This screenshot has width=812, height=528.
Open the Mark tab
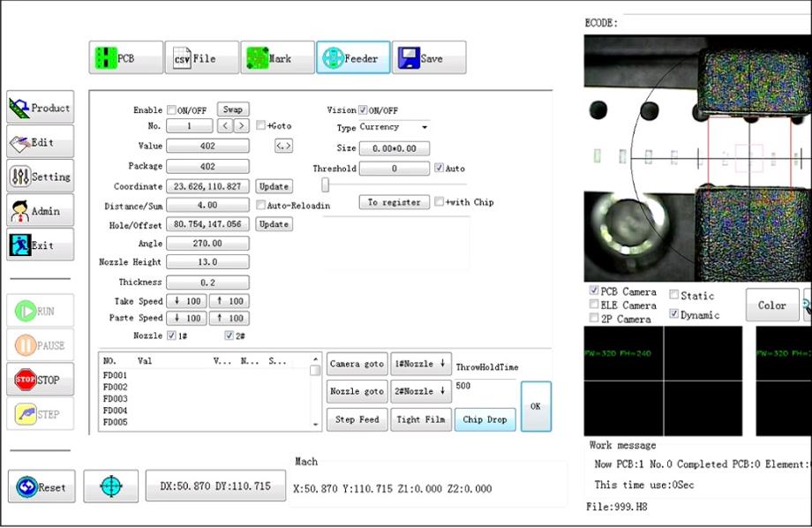point(277,58)
